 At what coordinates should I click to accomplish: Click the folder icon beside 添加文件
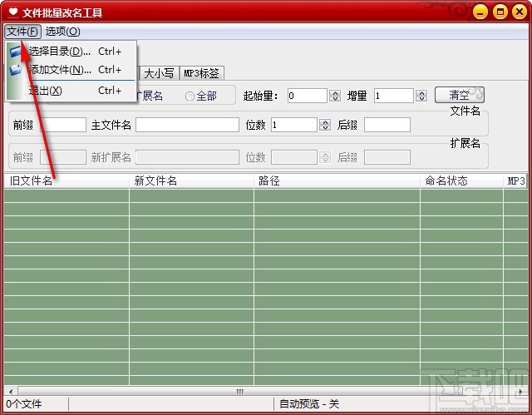[16, 70]
